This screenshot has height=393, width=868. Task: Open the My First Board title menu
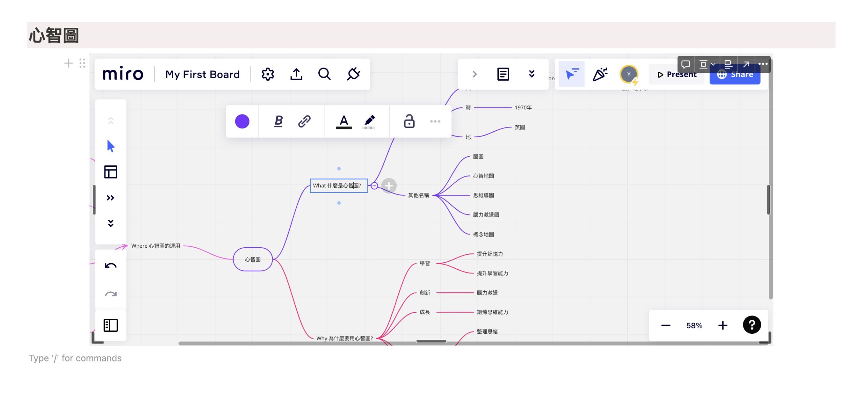[x=202, y=74]
